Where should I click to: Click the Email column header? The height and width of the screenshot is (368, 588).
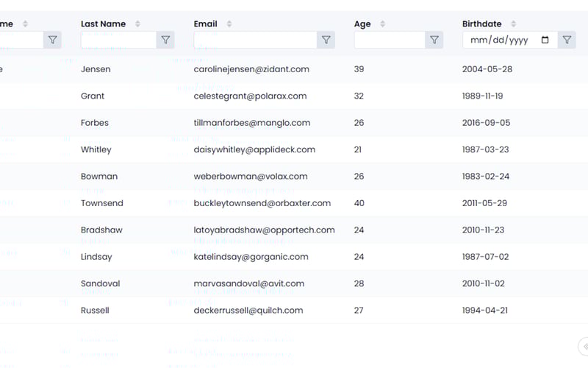tap(206, 24)
